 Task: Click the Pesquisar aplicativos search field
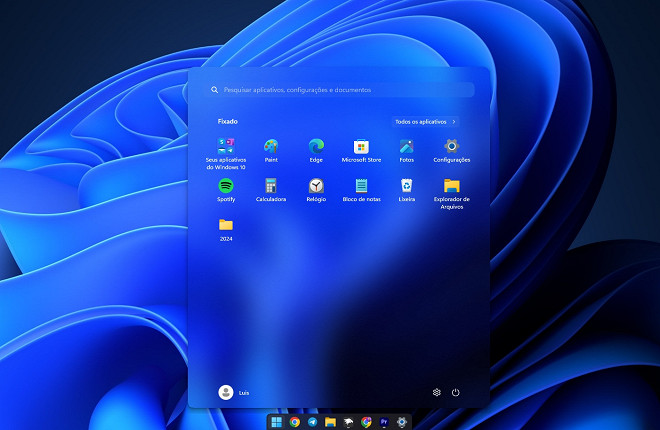click(340, 90)
